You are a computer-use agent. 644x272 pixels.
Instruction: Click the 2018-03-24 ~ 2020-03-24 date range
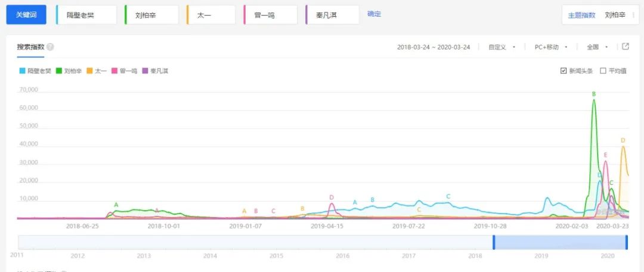(434, 47)
